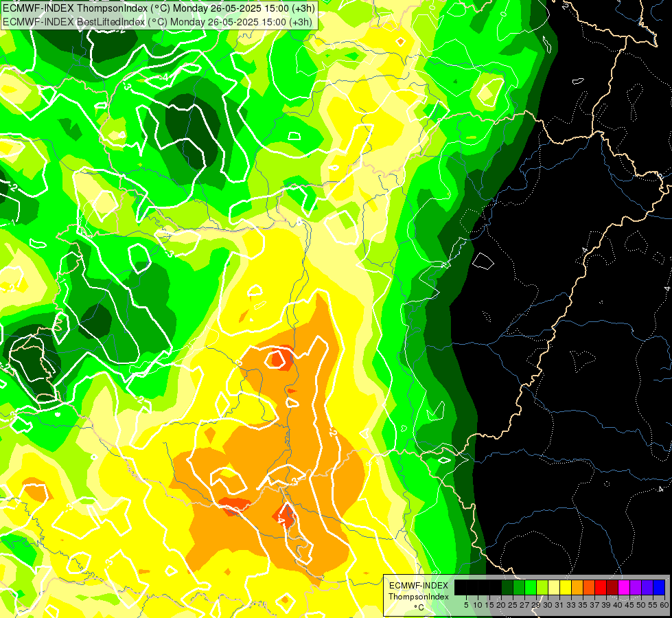Click the lime 29–30 legend swatch

[x=542, y=587]
